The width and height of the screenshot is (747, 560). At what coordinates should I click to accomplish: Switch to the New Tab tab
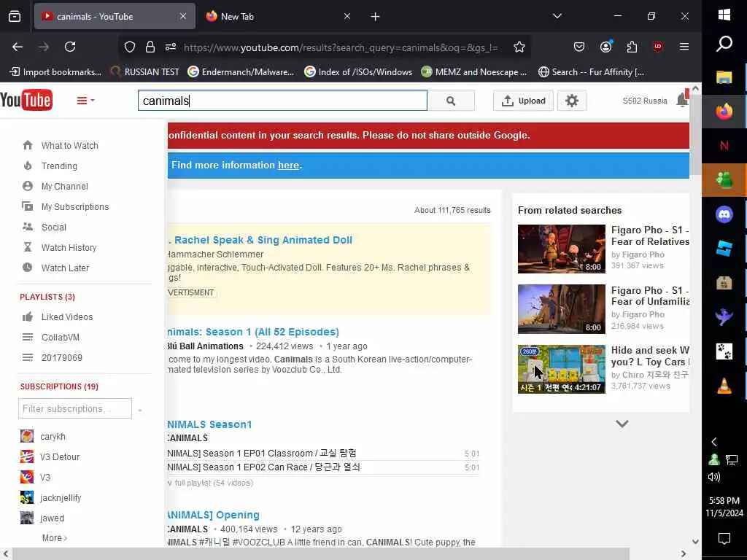278,16
